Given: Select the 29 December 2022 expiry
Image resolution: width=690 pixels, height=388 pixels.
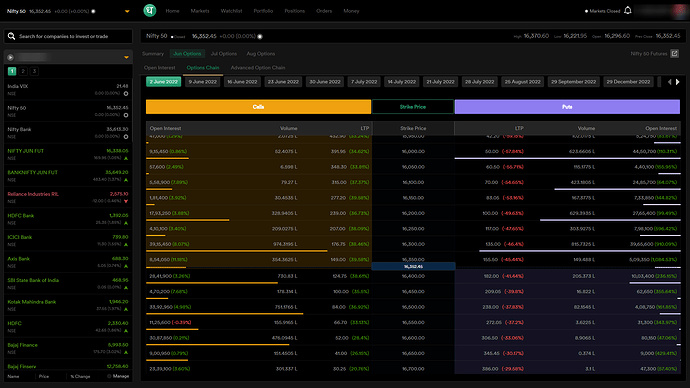Looking at the screenshot, I should click(x=628, y=82).
